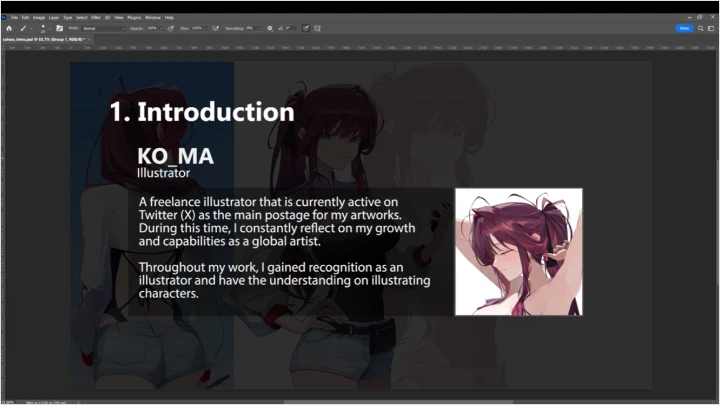Open symmetry paint options butterfly icon
This screenshot has width=720, height=405.
click(317, 28)
